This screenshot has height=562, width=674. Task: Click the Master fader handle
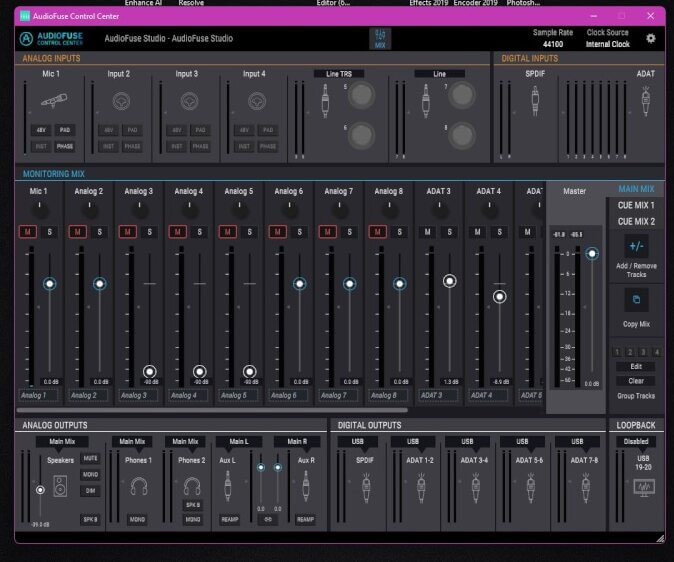coord(592,254)
